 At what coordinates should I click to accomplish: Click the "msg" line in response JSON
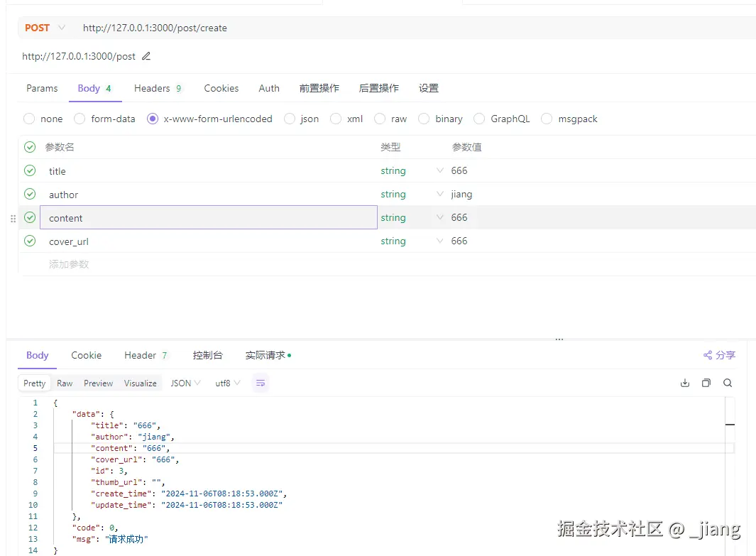tap(111, 539)
